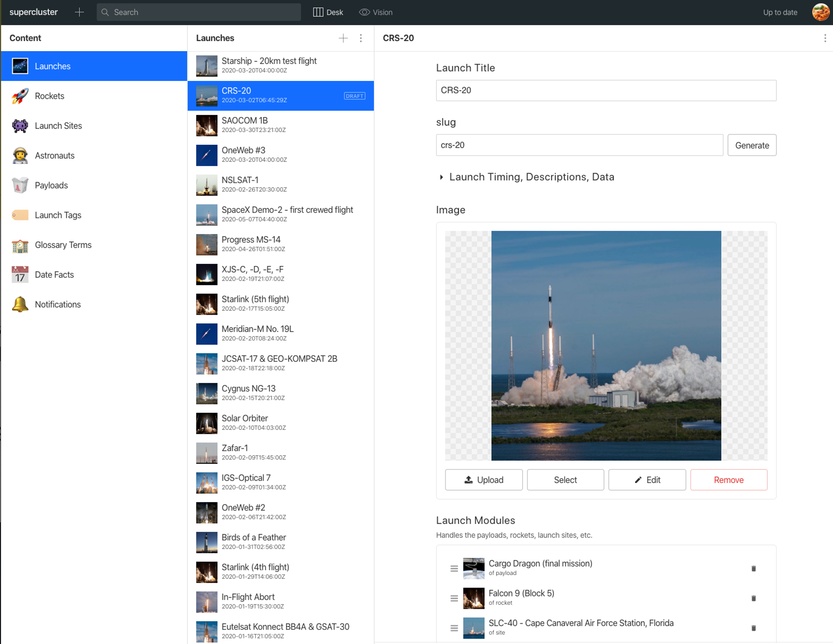Click the plus icon next to supercluster
The image size is (833, 644).
[79, 12]
